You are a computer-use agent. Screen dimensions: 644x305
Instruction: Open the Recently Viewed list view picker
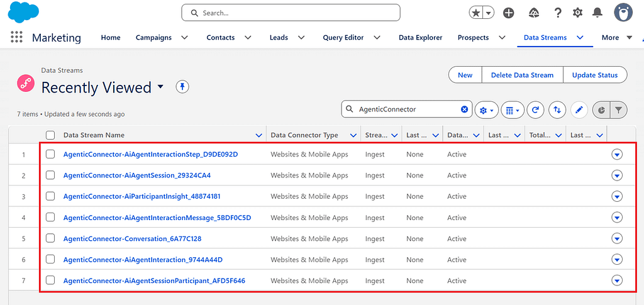160,87
